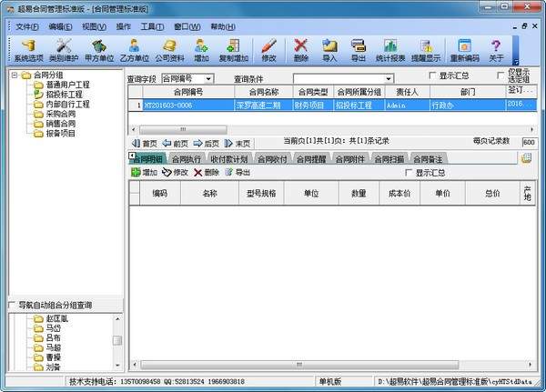Click the 类别维护 category maintenance icon
The width and height of the screenshot is (546, 392).
(63, 49)
